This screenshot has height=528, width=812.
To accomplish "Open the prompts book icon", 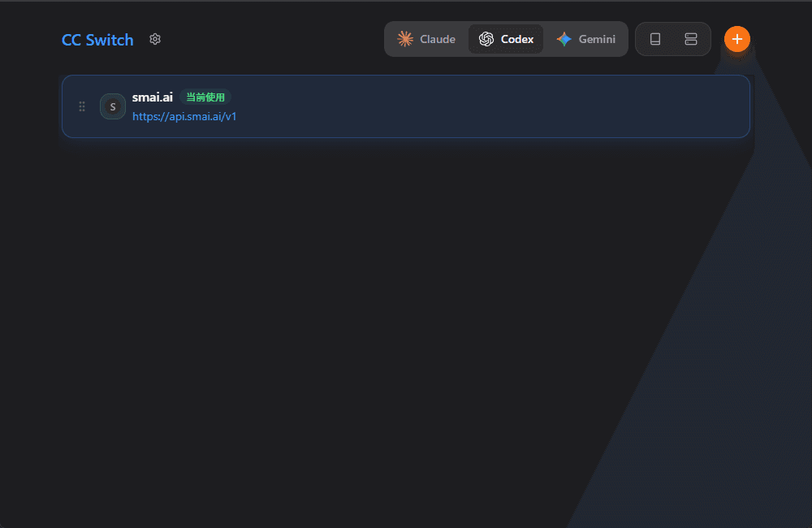I will pyautogui.click(x=655, y=39).
